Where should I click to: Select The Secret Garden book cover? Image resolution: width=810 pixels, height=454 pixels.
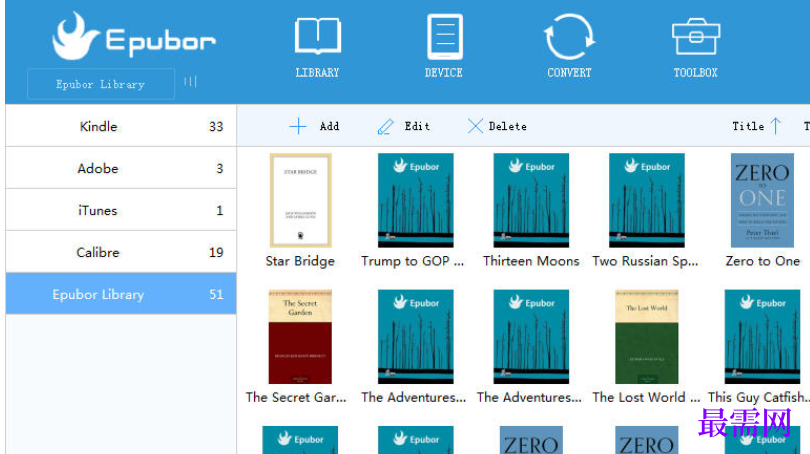[300, 336]
